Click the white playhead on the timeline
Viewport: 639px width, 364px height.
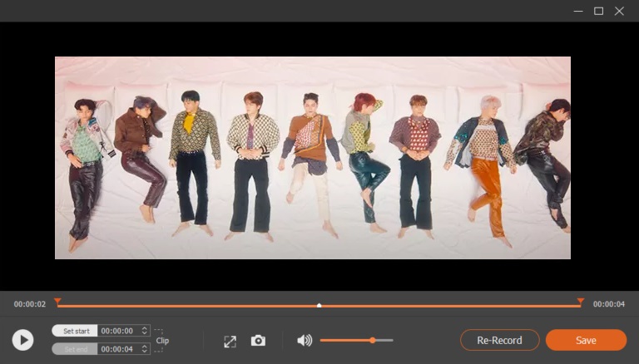pos(319,305)
